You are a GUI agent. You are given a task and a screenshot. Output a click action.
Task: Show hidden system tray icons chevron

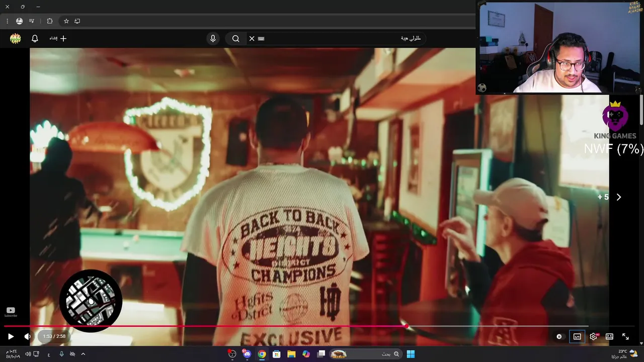click(x=83, y=354)
